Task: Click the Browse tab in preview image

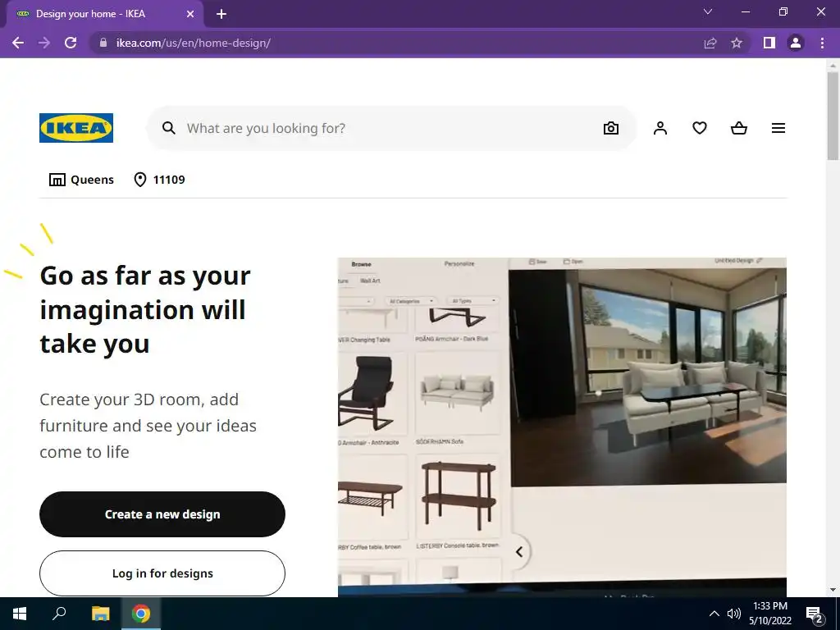Action: click(x=361, y=264)
